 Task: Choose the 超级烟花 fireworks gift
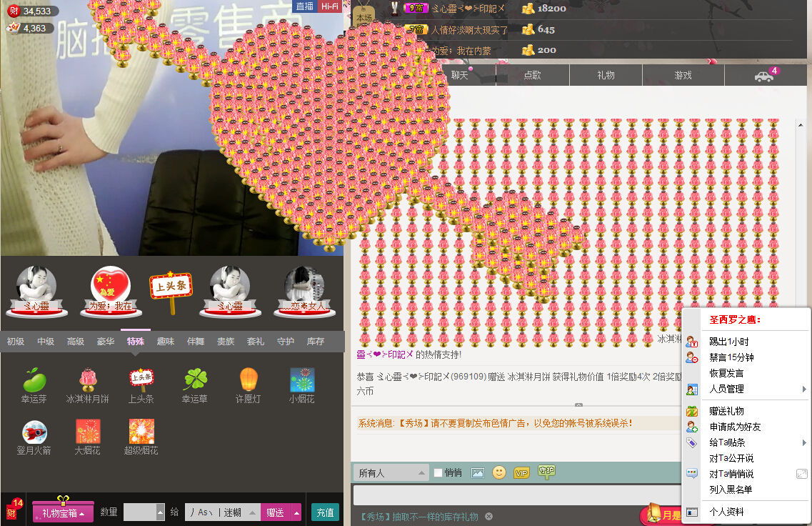pyautogui.click(x=141, y=432)
